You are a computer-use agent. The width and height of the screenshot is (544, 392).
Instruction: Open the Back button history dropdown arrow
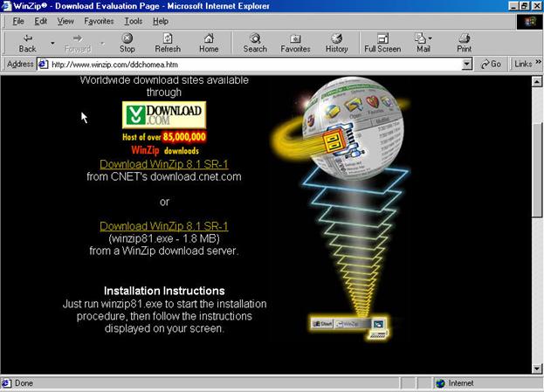(x=52, y=43)
